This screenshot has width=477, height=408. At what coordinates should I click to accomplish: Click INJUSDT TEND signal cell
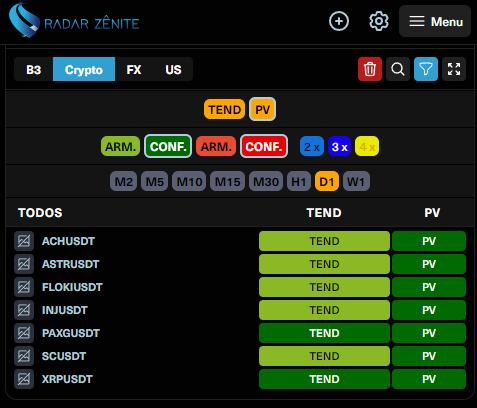click(x=324, y=310)
